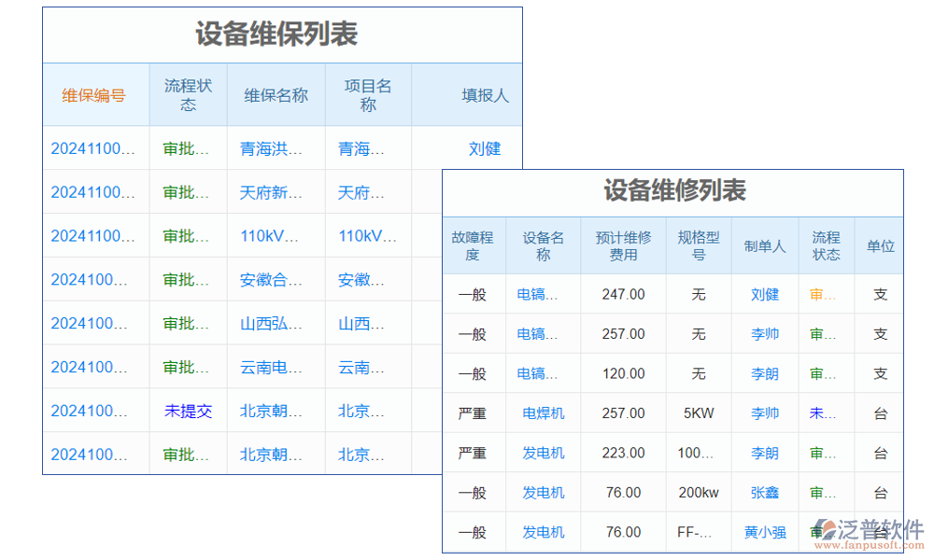Screen dimensions: 934x560
Task: Click the 流程状态 header in the repair list
Action: point(826,245)
